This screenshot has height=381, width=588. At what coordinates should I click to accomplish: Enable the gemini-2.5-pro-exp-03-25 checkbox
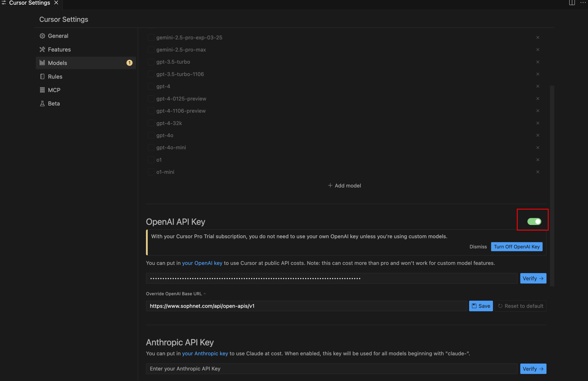[151, 37]
